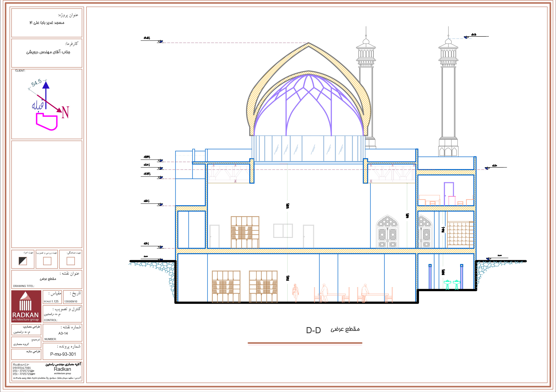Select the purple door frame in upper room
556x392 pixels.
pyautogui.click(x=449, y=194)
